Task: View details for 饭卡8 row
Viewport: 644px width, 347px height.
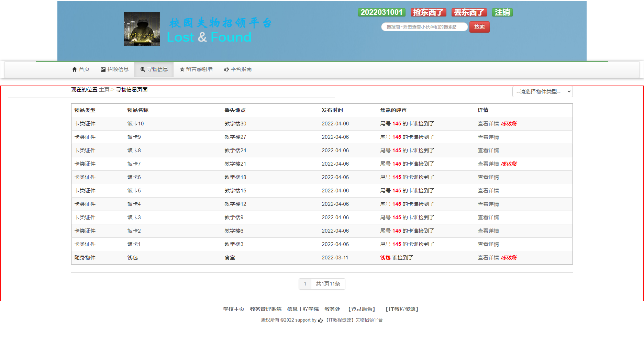Action: point(488,150)
